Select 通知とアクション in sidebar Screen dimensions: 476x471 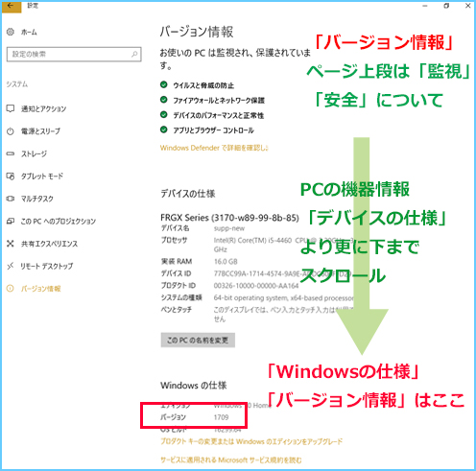43,108
